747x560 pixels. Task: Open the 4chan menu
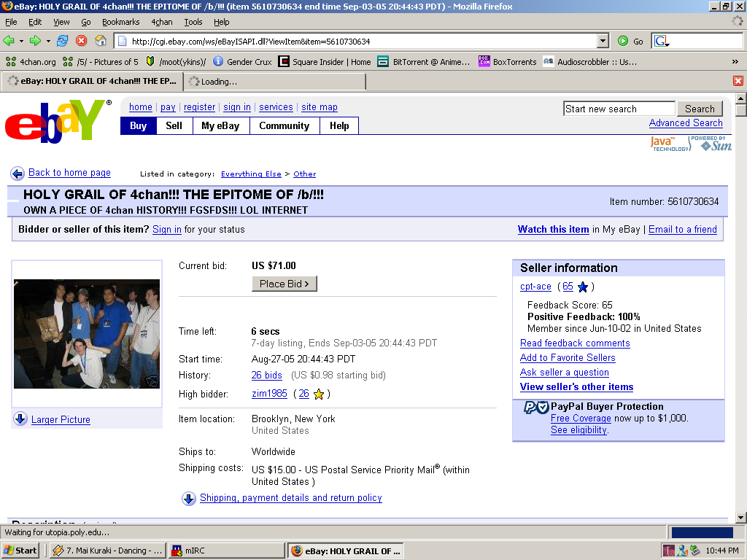(x=162, y=22)
